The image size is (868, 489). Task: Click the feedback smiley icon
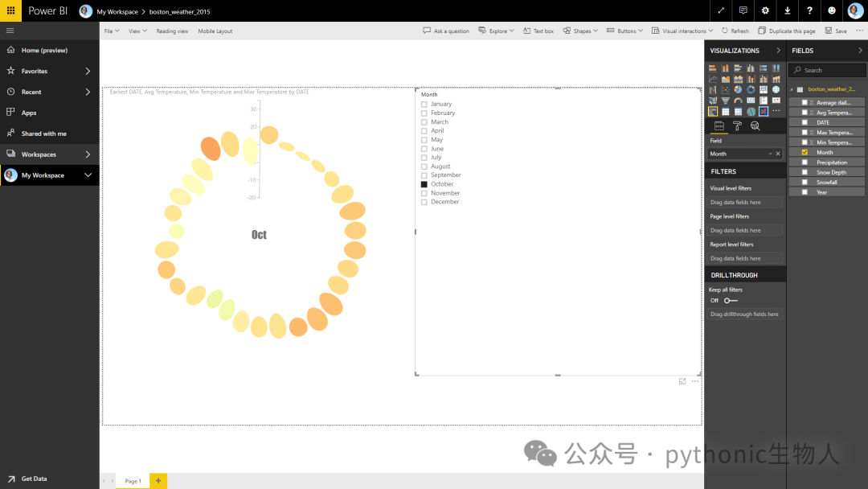point(832,10)
